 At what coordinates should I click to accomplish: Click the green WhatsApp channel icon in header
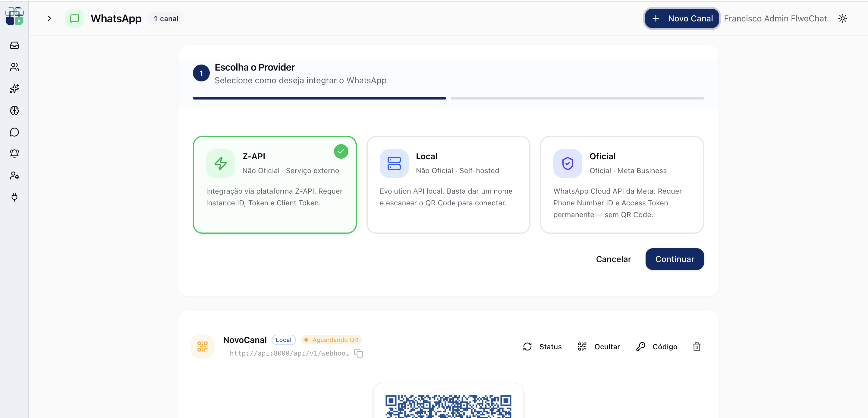pyautogui.click(x=74, y=18)
